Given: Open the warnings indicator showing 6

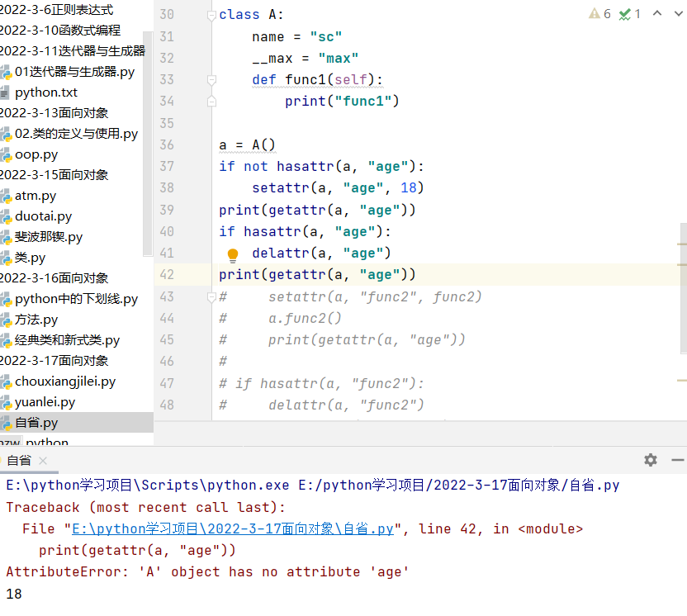Looking at the screenshot, I should click(599, 14).
